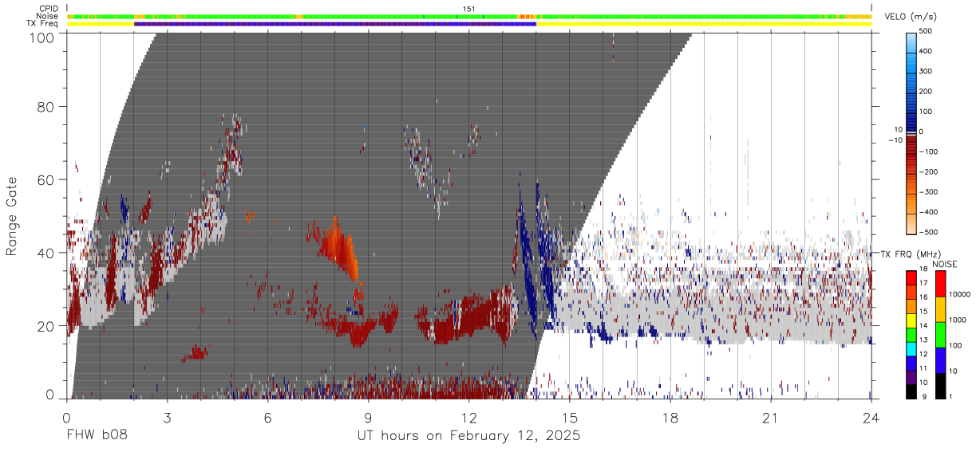Click noise legend value 1000
The width and height of the screenshot is (980, 452).
pos(958,319)
